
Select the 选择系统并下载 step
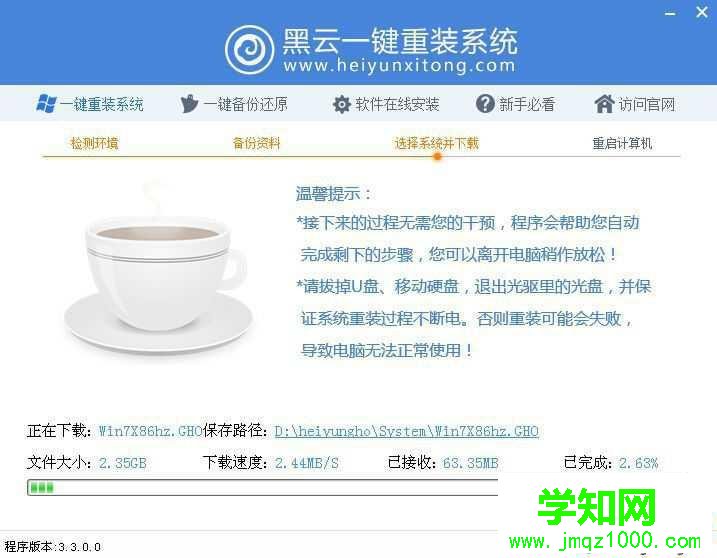click(437, 143)
